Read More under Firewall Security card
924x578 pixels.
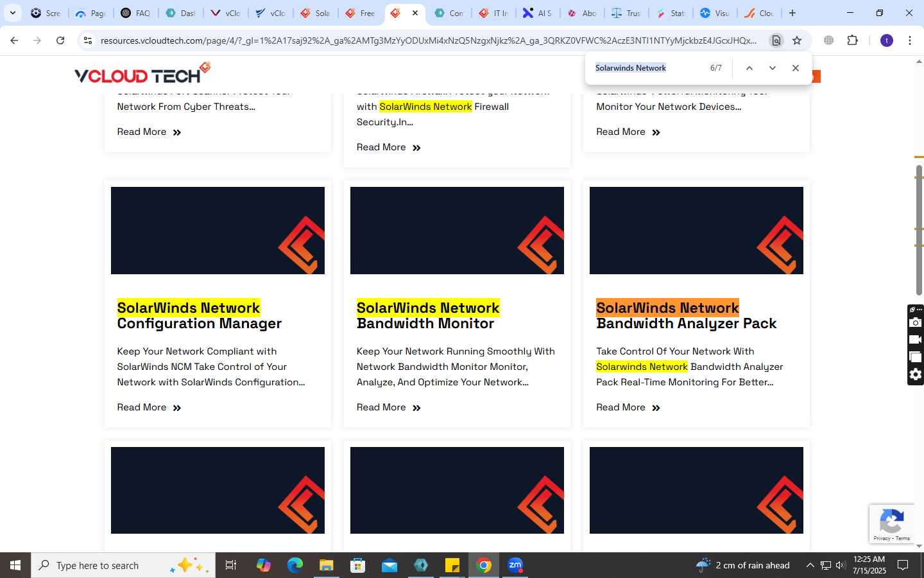[389, 147]
